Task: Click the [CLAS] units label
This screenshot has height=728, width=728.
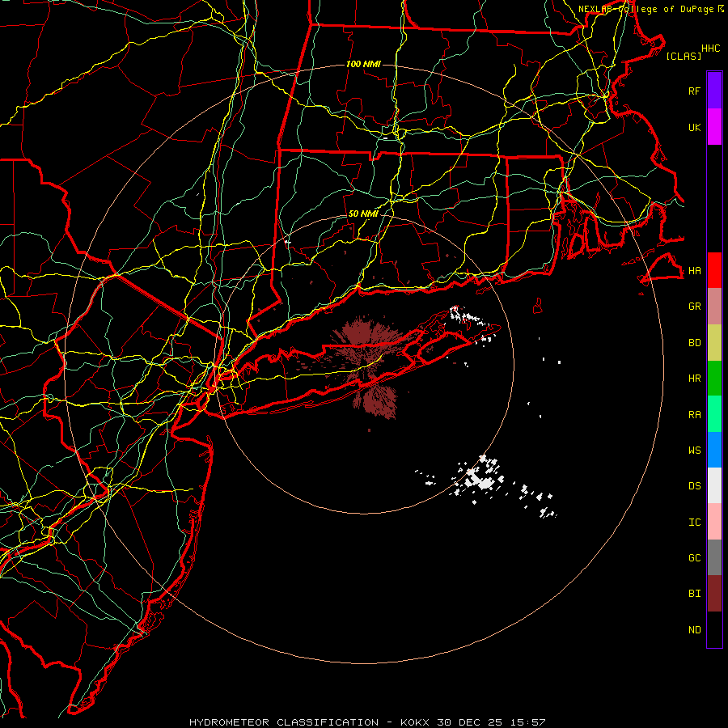Action: [x=684, y=57]
